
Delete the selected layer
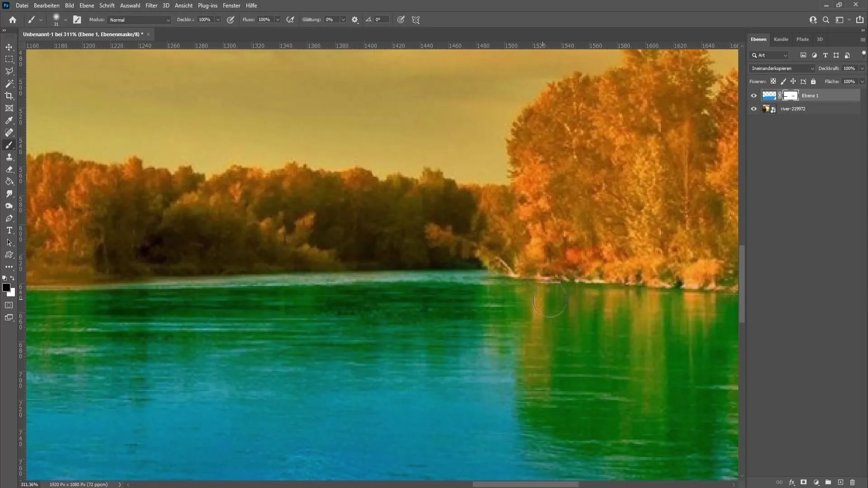[x=853, y=483]
